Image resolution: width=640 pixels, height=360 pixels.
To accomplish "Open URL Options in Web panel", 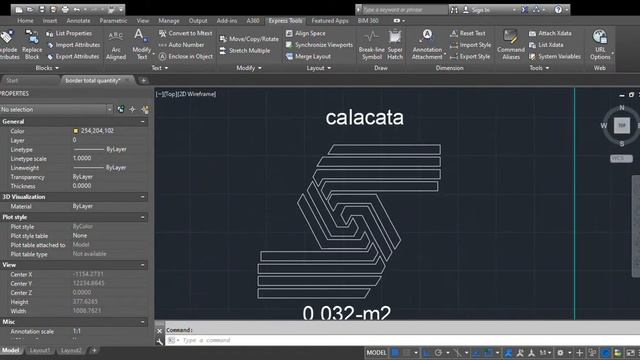I will pyautogui.click(x=600, y=45).
